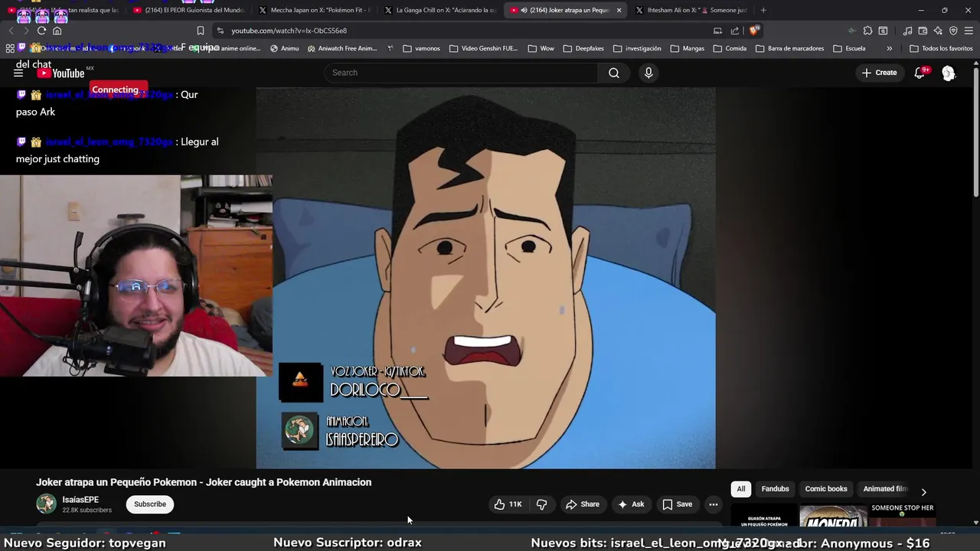This screenshot has width=980, height=551.
Task: Click the YouTube search input field
Action: click(461, 73)
